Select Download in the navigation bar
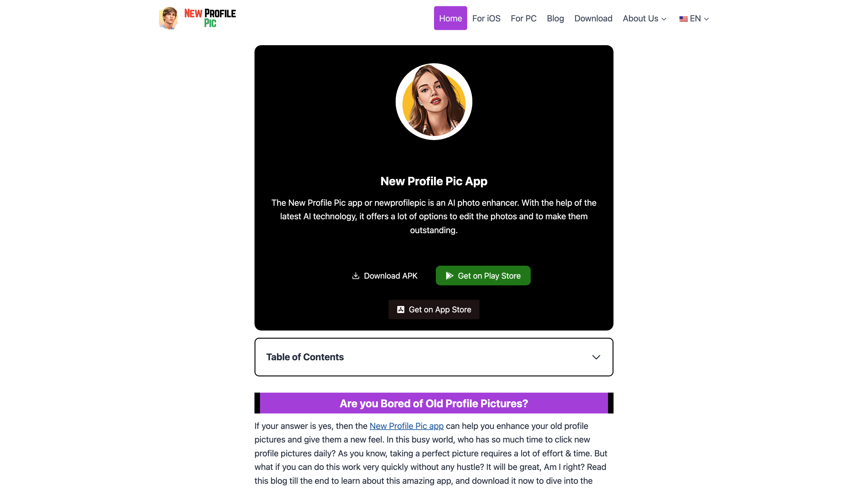 pos(593,18)
